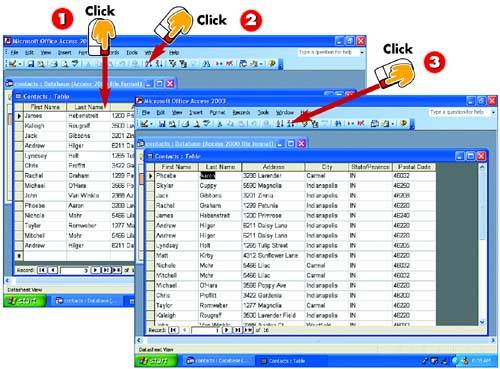
Task: Click 'Habenstreit' cell in back table
Action: pos(88,116)
